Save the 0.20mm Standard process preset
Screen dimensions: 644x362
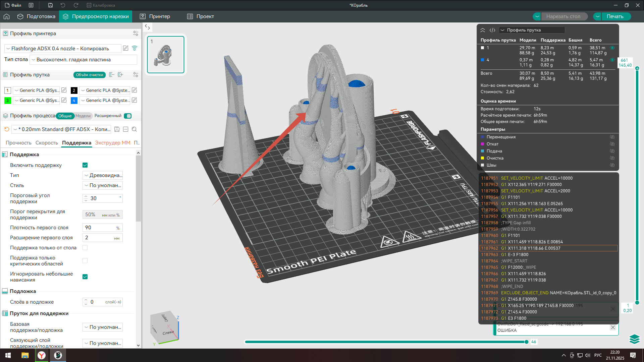point(117,129)
